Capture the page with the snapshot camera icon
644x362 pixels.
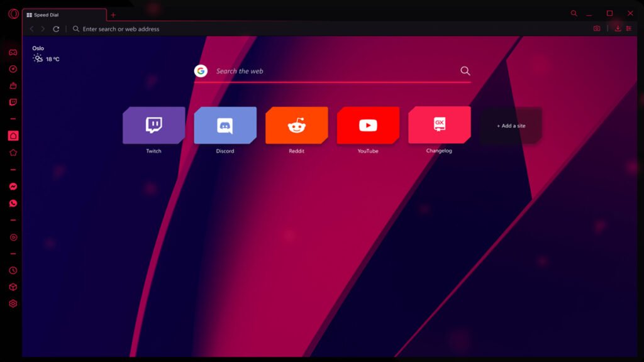pyautogui.click(x=596, y=28)
